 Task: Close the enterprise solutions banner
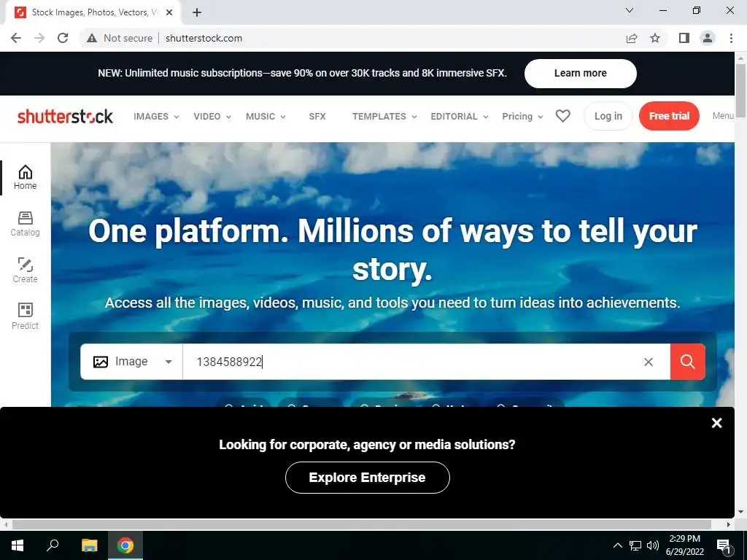point(716,423)
